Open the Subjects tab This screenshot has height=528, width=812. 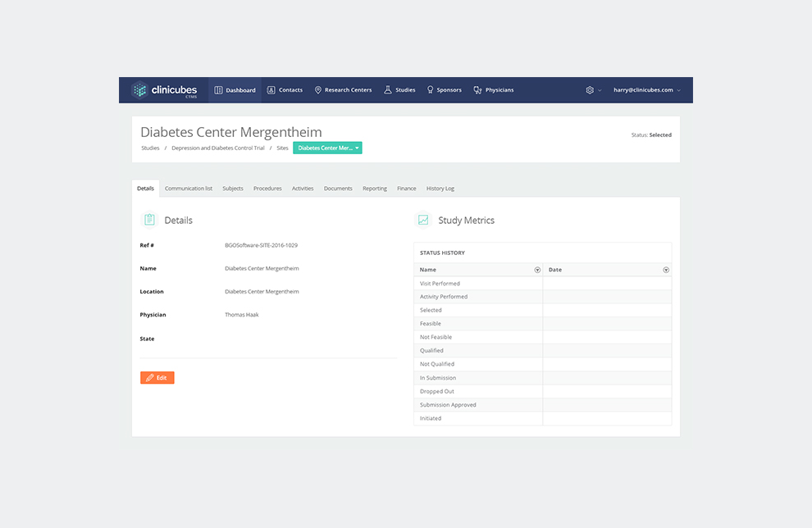click(233, 189)
